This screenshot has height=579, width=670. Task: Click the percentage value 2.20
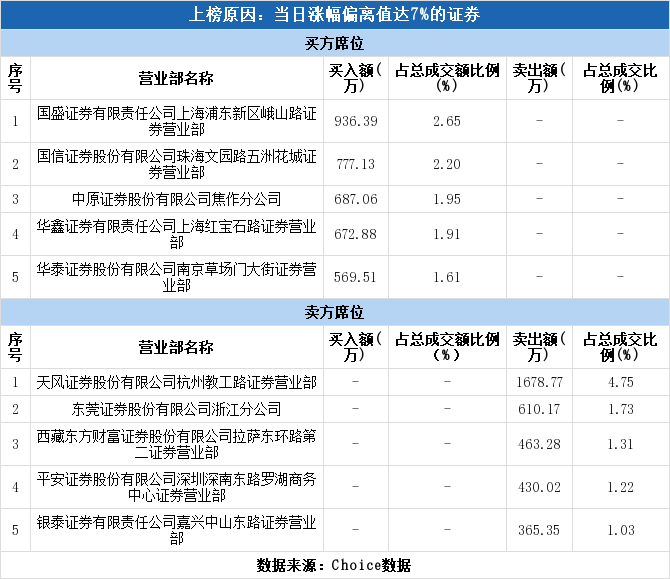coord(447,164)
